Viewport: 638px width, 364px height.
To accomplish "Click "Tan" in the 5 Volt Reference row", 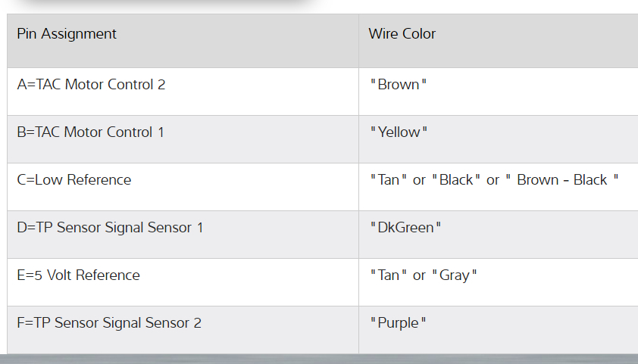I will (388, 275).
